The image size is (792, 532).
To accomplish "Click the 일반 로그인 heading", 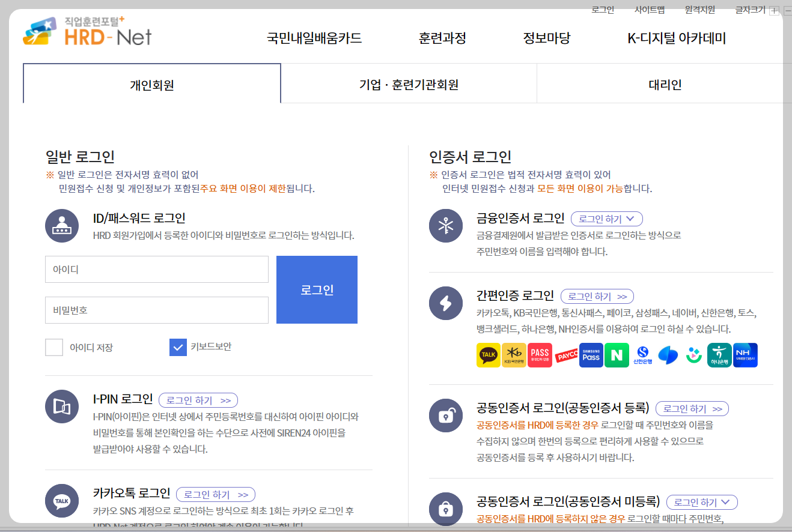I will 80,157.
